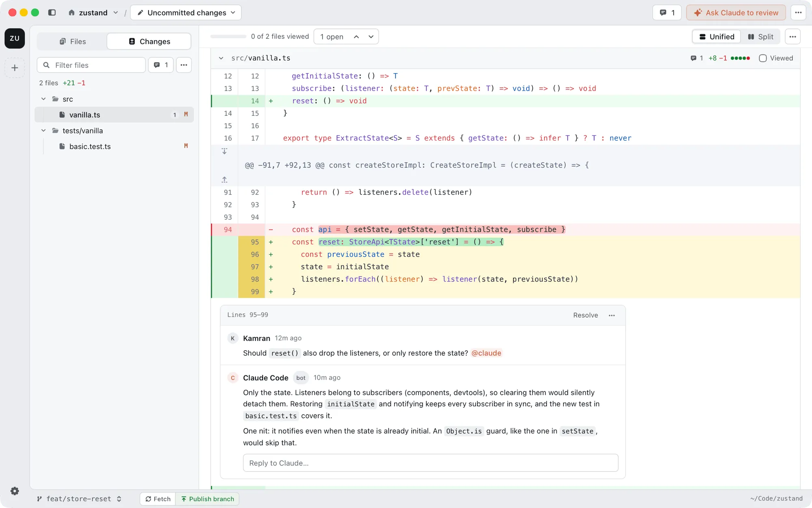This screenshot has width=812, height=508.
Task: Expand hidden lines upward in diff
Action: click(x=225, y=179)
